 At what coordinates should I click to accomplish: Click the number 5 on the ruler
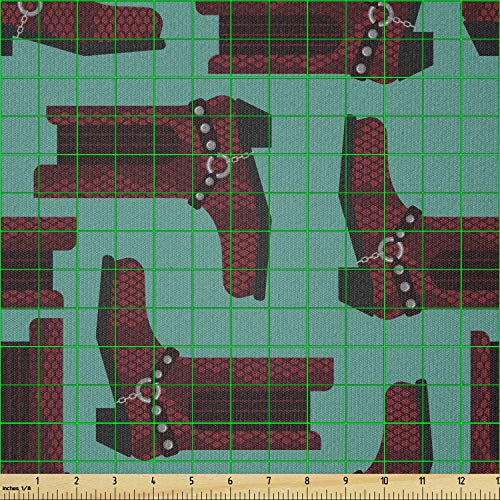click(x=192, y=481)
